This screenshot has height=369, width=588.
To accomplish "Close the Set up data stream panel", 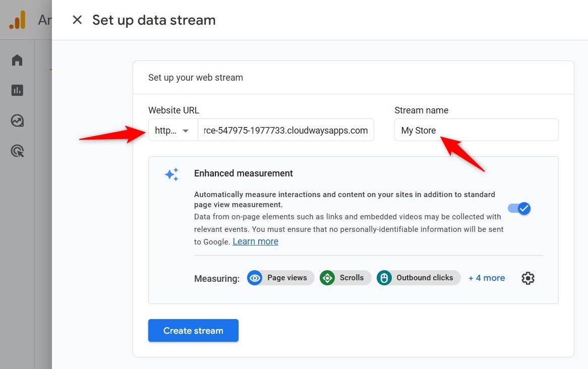I will pyautogui.click(x=77, y=20).
